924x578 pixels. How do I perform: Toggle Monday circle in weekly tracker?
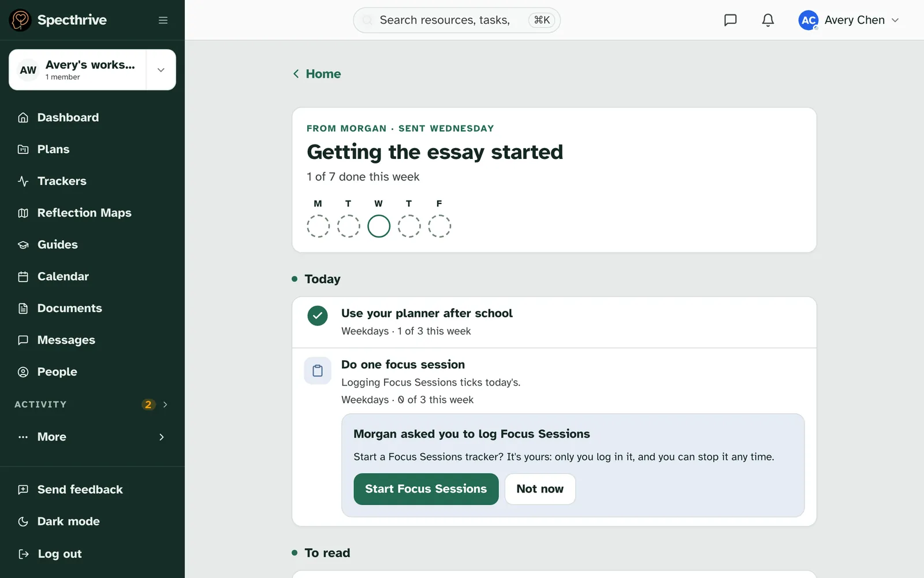pos(318,226)
